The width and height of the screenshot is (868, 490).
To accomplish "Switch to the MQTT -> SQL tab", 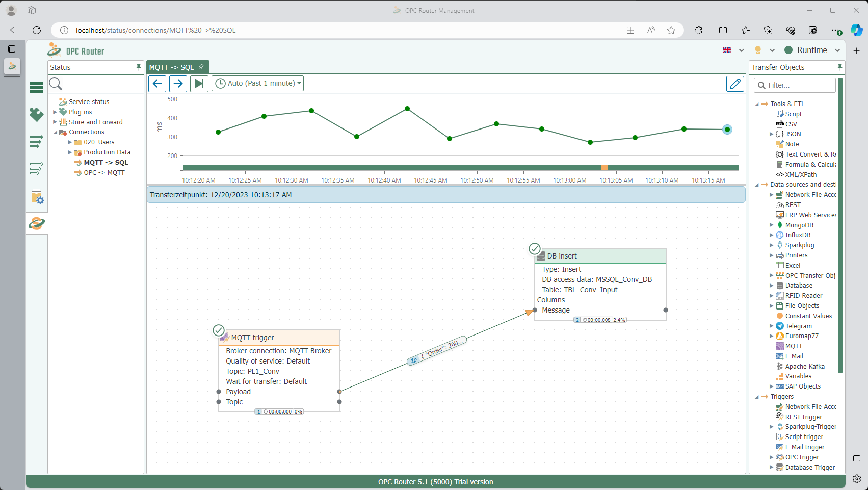I will pyautogui.click(x=173, y=67).
